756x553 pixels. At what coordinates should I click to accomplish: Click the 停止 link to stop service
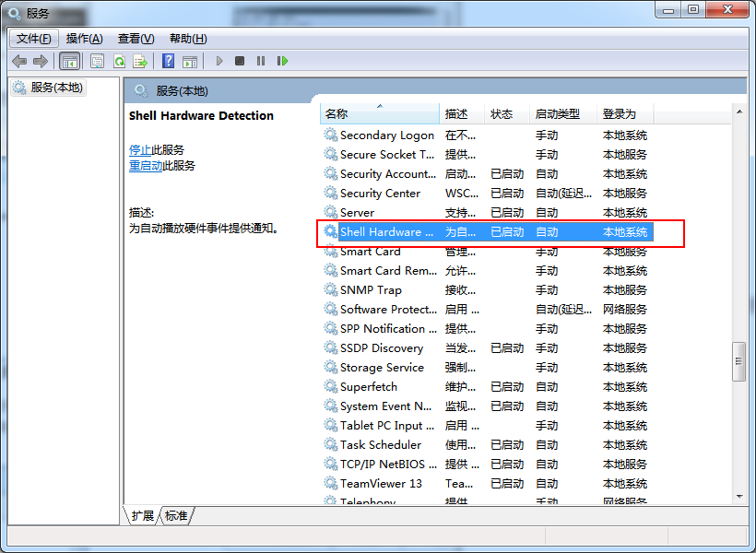click(x=140, y=149)
